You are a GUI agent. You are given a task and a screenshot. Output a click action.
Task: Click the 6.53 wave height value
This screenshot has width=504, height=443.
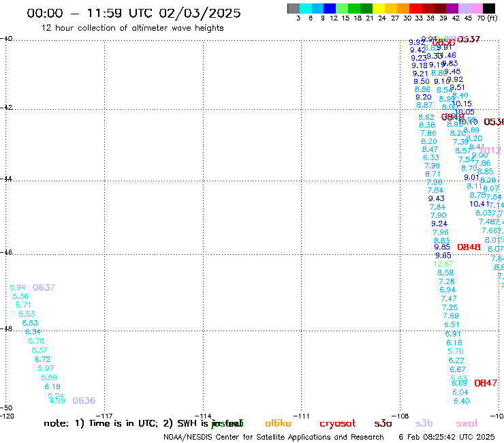30,323
